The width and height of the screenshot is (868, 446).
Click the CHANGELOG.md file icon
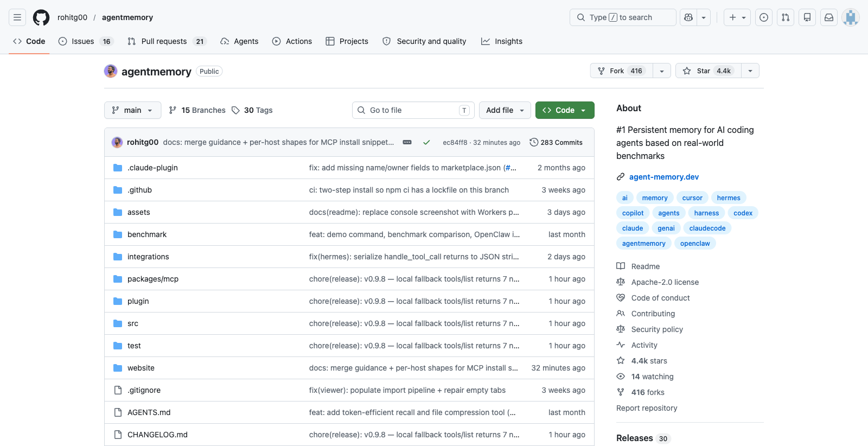(118, 435)
